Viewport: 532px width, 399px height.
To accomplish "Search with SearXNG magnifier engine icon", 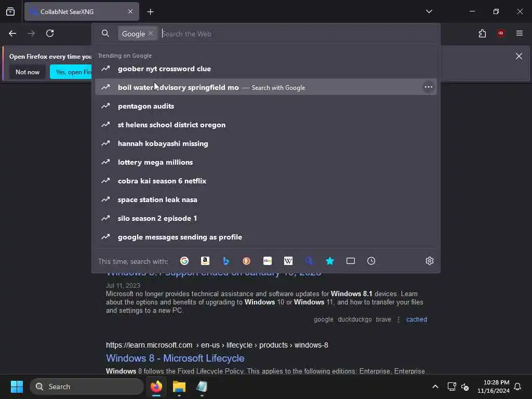I will click(x=309, y=261).
